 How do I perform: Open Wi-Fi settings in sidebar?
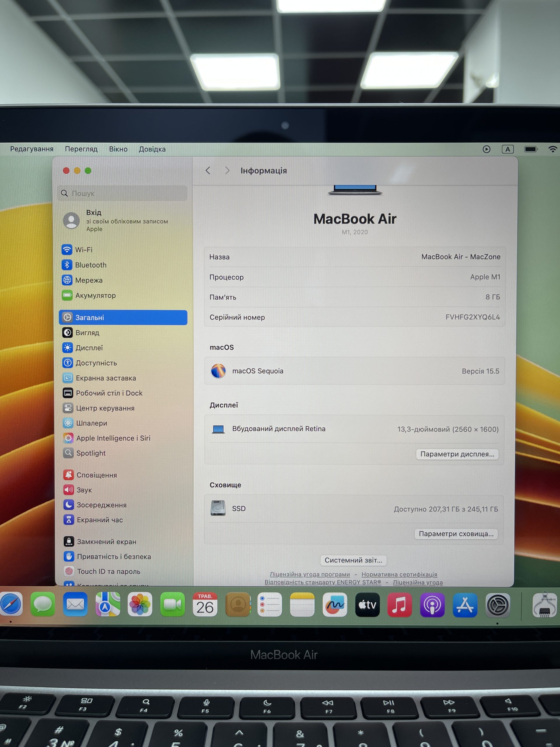pos(77,249)
